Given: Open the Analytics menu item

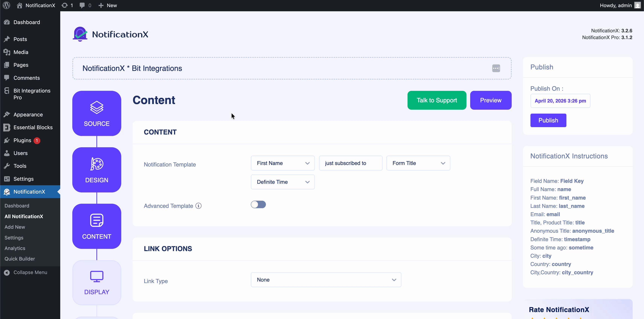Looking at the screenshot, I should click(15, 248).
